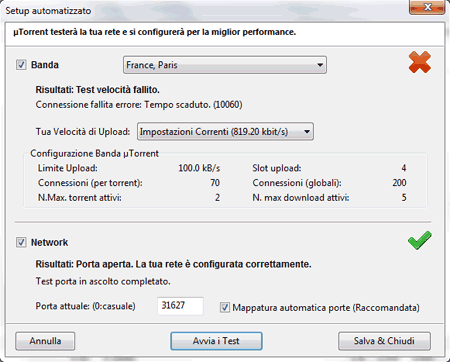Viewport: 450px width, 362px height.
Task: Click 'Configurazione Banda µTorrent' group title
Action: (x=94, y=153)
